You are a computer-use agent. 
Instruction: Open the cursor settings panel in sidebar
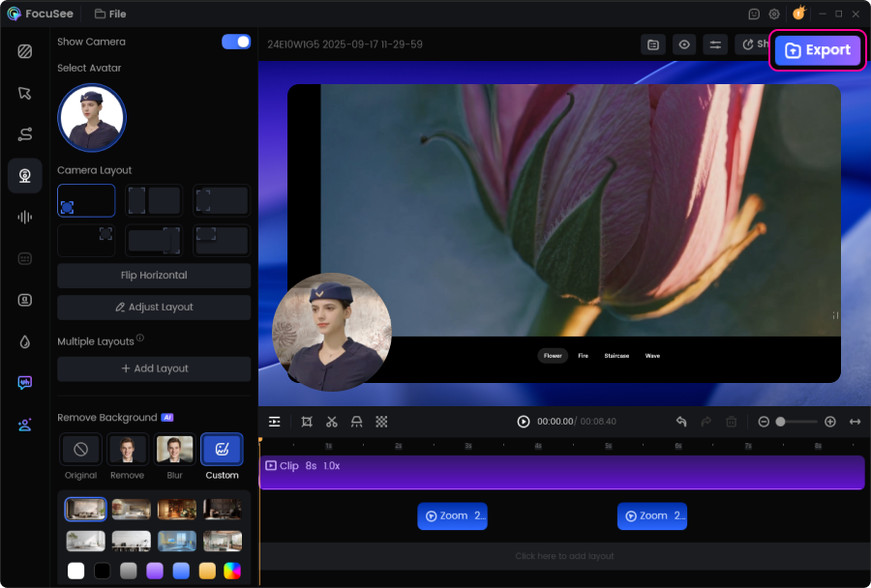coord(25,93)
